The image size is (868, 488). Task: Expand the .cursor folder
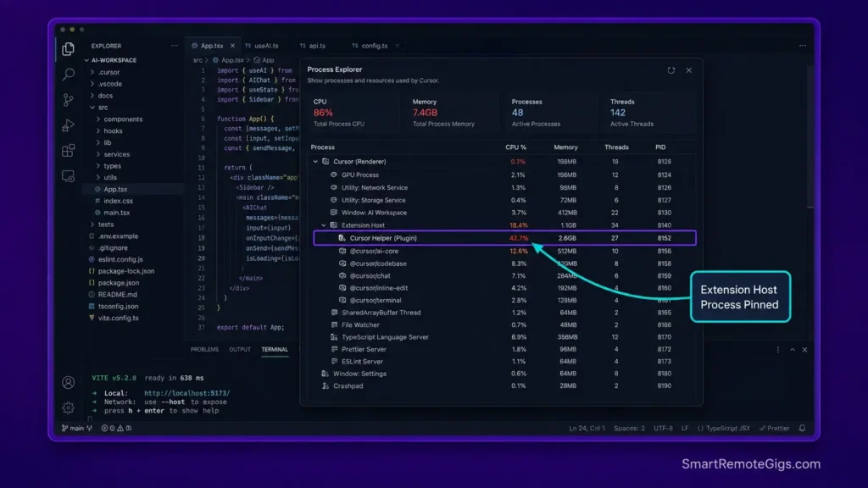(x=92, y=73)
